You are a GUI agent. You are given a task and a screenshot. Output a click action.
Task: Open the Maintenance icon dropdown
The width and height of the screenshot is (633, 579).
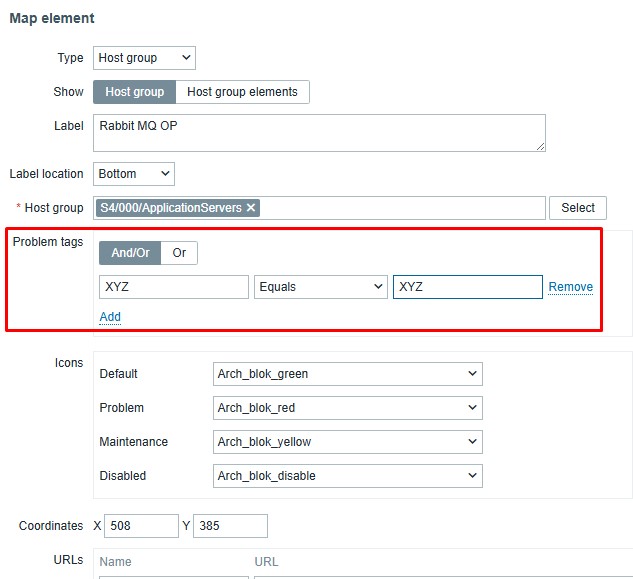347,442
